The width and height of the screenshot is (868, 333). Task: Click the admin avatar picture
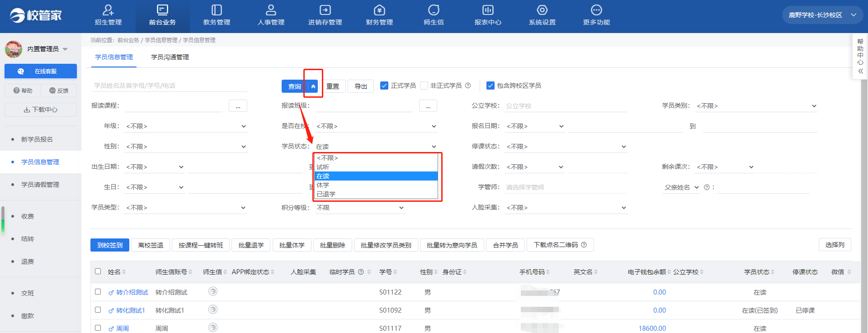tap(14, 49)
